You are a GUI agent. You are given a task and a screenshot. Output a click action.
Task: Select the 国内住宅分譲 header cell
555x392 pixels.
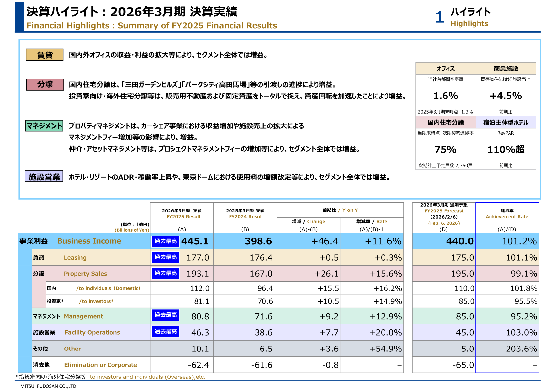point(446,122)
